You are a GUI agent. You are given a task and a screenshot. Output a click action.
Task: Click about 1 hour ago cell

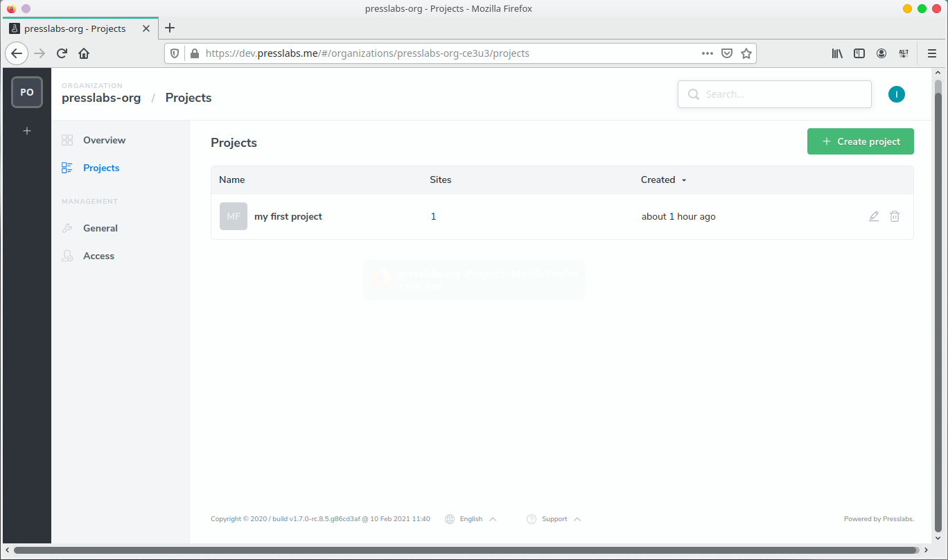678,216
